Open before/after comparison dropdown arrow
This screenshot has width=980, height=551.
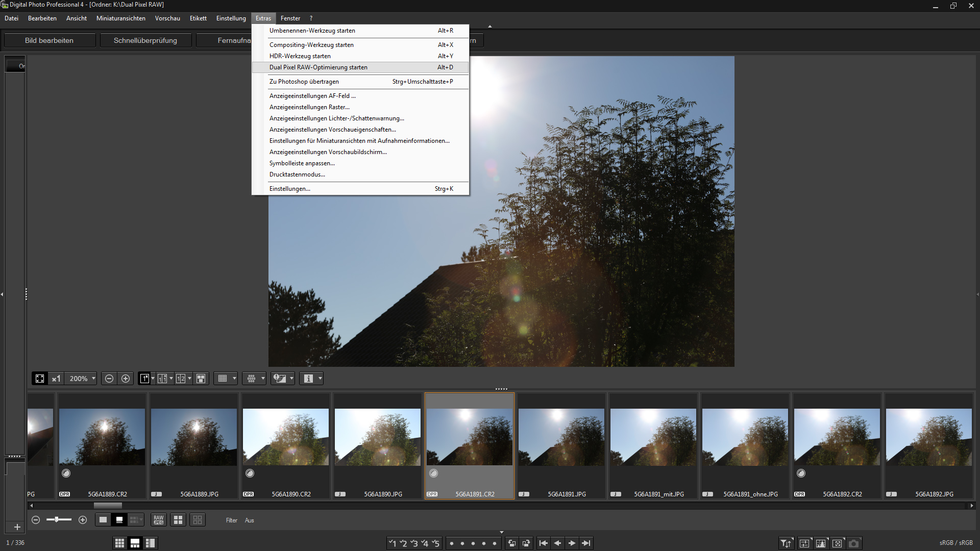click(171, 379)
